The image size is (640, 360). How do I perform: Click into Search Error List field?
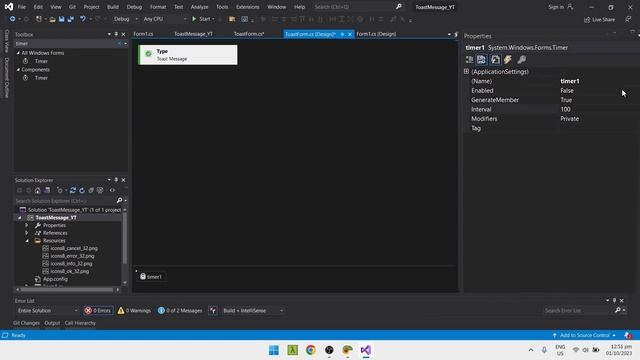578,311
